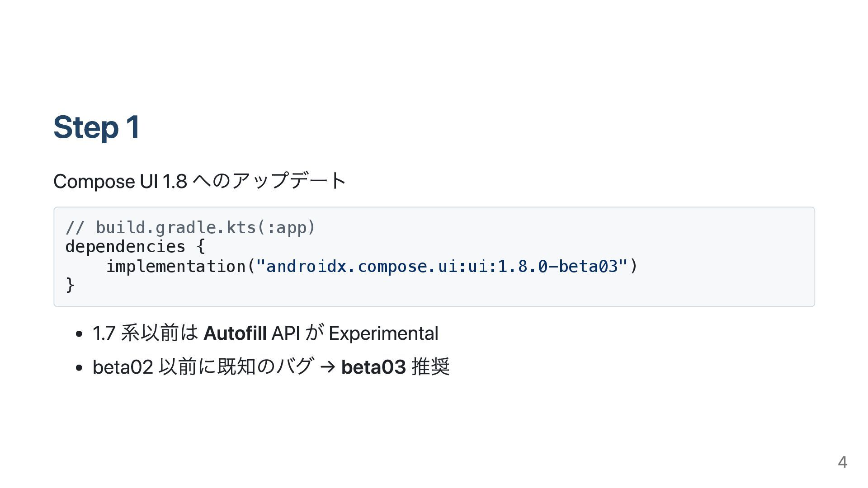
Task: Click the "dependencies {" code line
Action: 135,247
